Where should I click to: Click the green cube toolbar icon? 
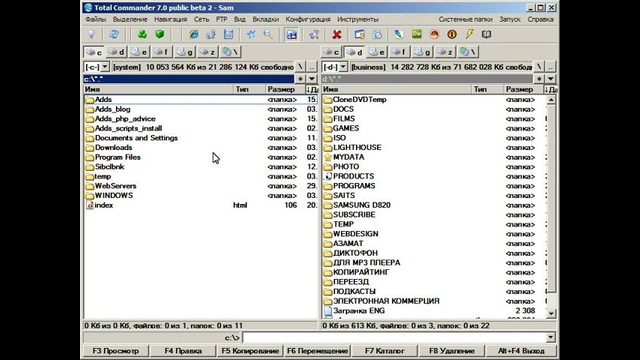click(160, 34)
